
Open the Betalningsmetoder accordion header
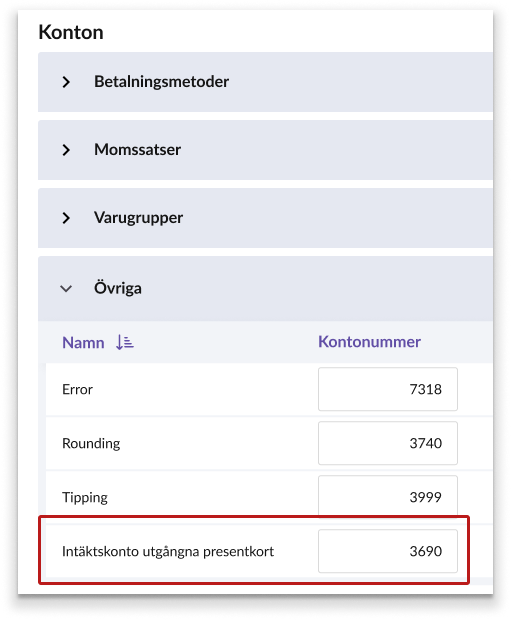(265, 82)
